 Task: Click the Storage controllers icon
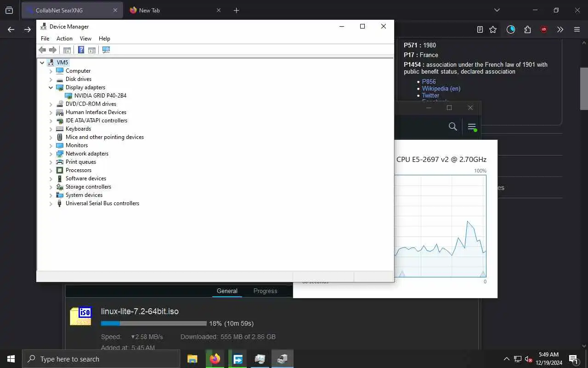60,187
